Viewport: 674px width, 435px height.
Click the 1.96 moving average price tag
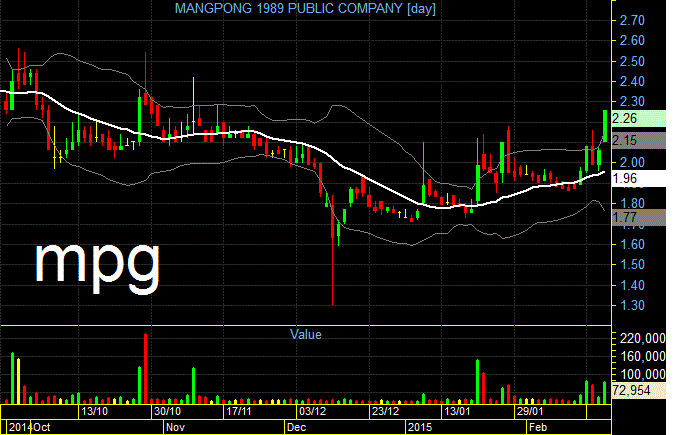638,178
